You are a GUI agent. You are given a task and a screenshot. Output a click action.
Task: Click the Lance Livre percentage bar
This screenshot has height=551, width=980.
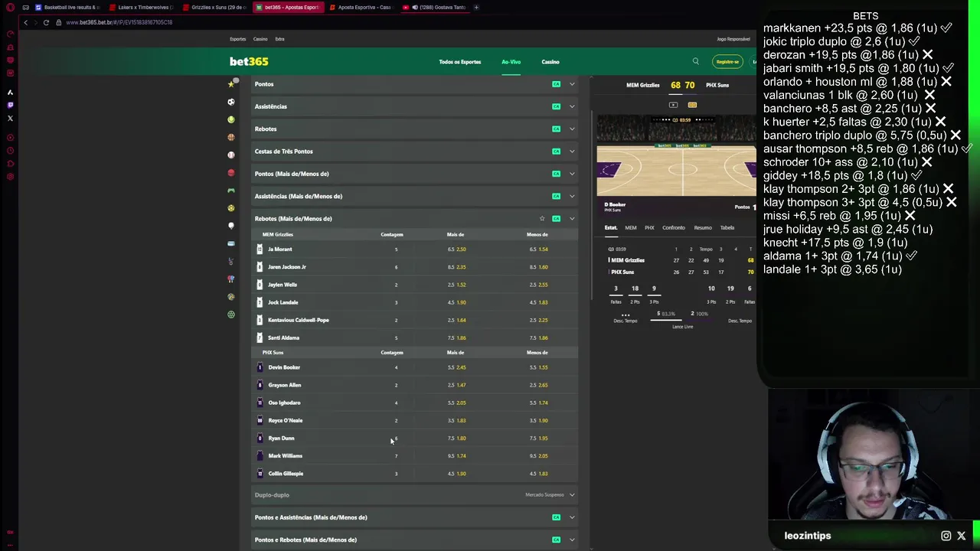coord(681,320)
